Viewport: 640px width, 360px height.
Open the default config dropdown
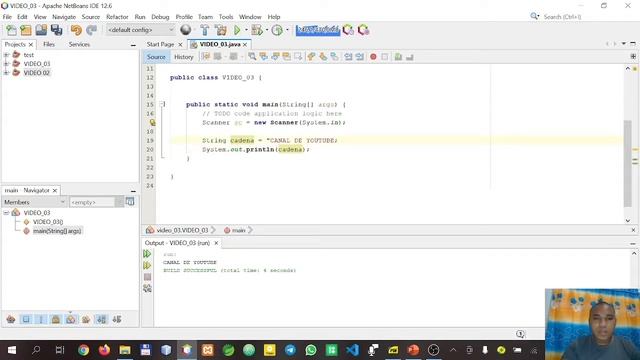point(140,30)
